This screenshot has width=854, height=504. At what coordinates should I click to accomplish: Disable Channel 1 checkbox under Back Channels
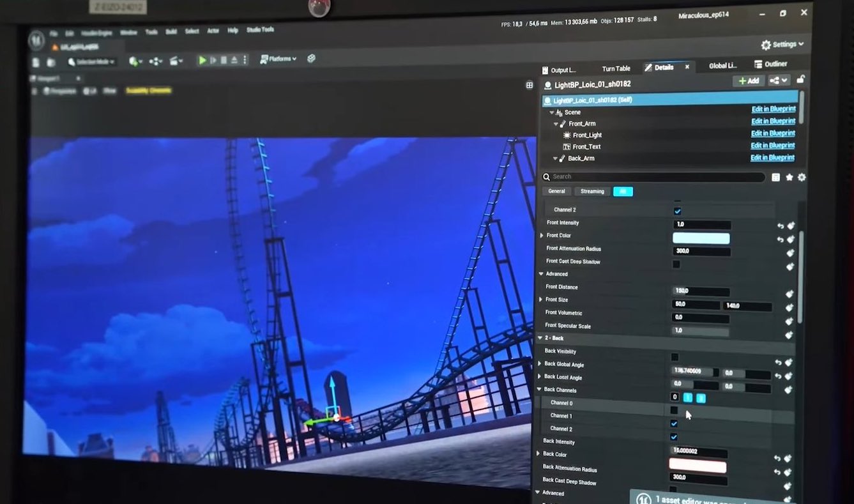point(674,424)
